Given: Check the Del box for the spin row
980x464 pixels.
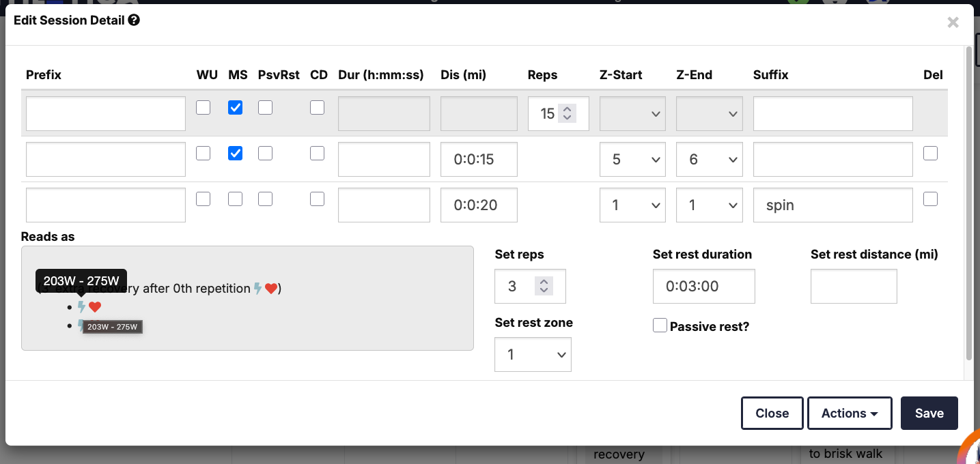Looking at the screenshot, I should point(930,199).
